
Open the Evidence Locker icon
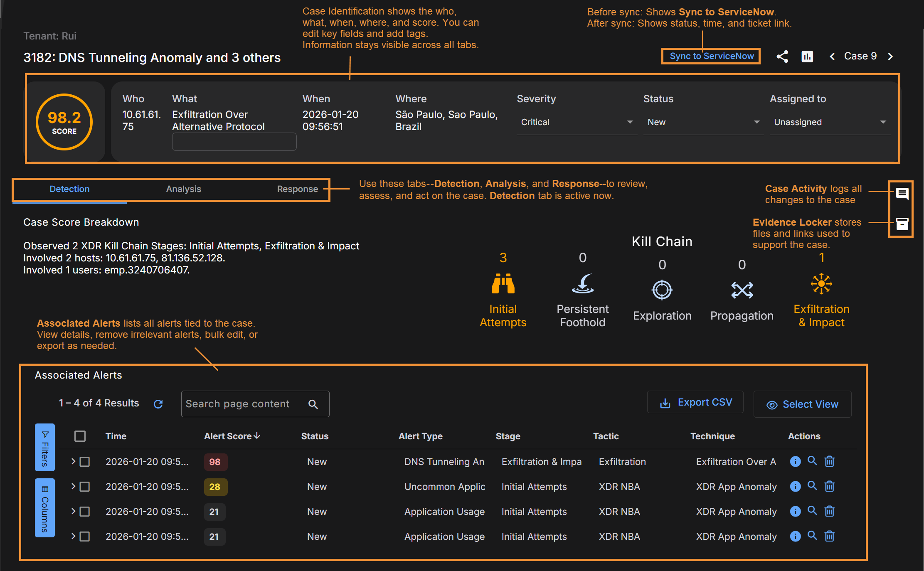pyautogui.click(x=902, y=224)
